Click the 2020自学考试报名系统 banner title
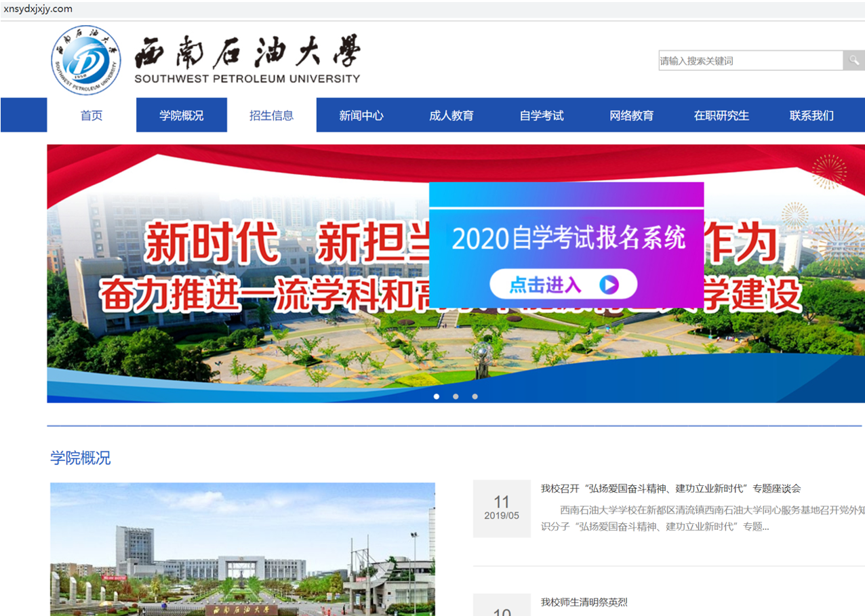Image resolution: width=865 pixels, height=616 pixels. click(569, 238)
